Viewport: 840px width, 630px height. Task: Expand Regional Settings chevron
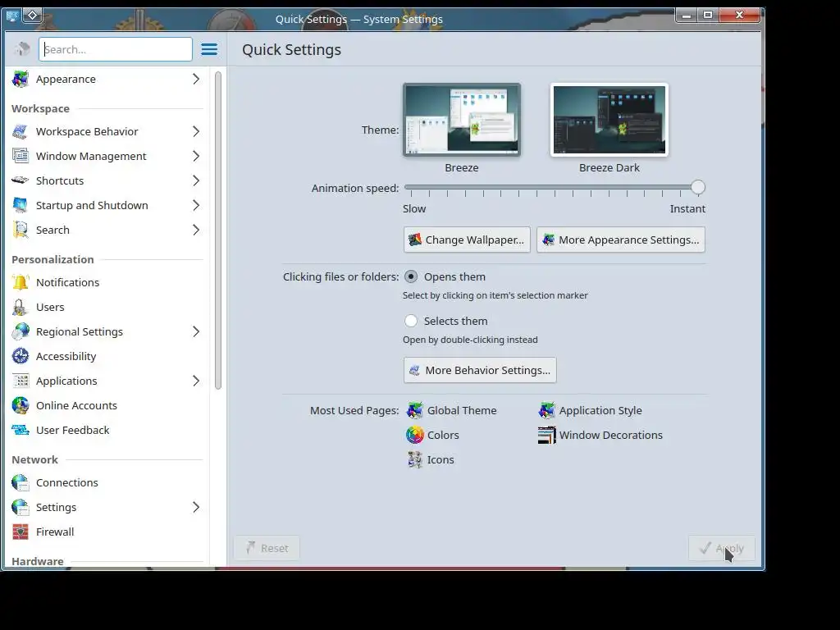click(196, 332)
